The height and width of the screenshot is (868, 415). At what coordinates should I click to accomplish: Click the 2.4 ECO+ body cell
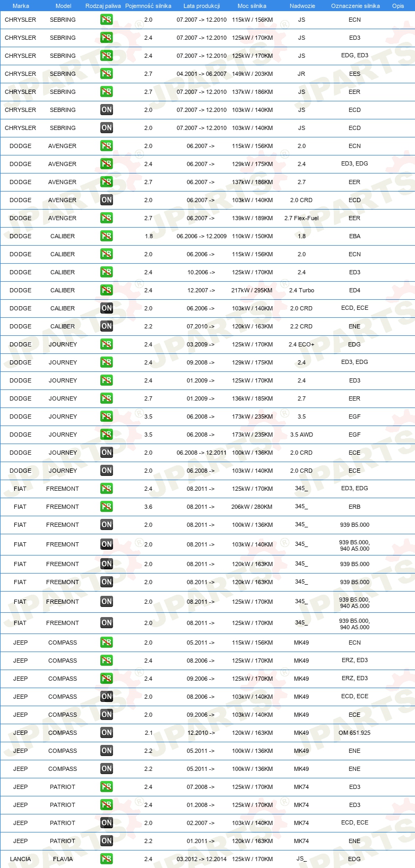coord(301,344)
